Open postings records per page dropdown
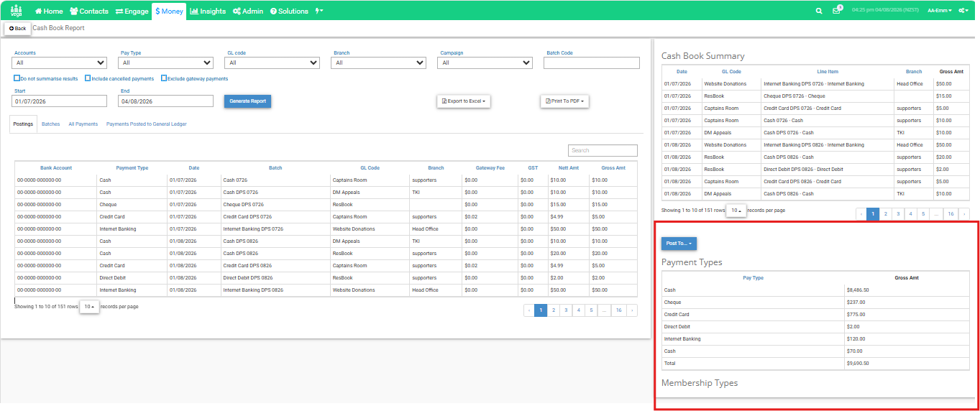Screen dimensions: 980x411 (x=89, y=307)
